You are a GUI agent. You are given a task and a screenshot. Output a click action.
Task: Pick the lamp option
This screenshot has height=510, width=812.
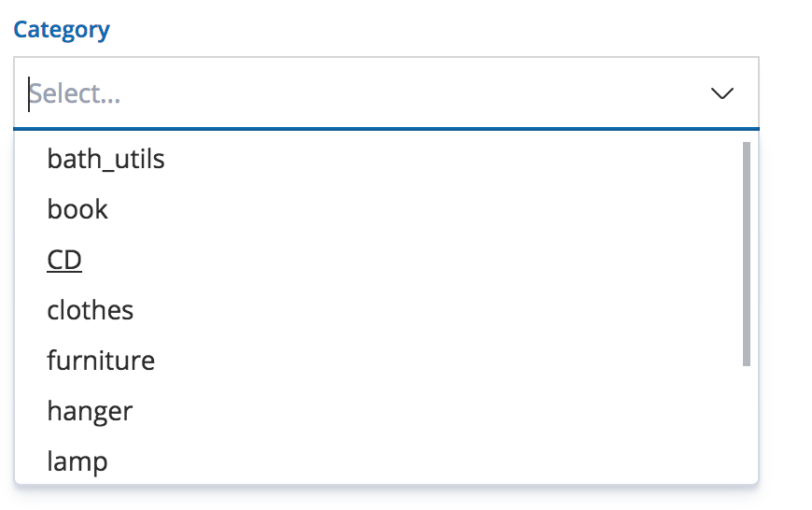[x=77, y=461]
